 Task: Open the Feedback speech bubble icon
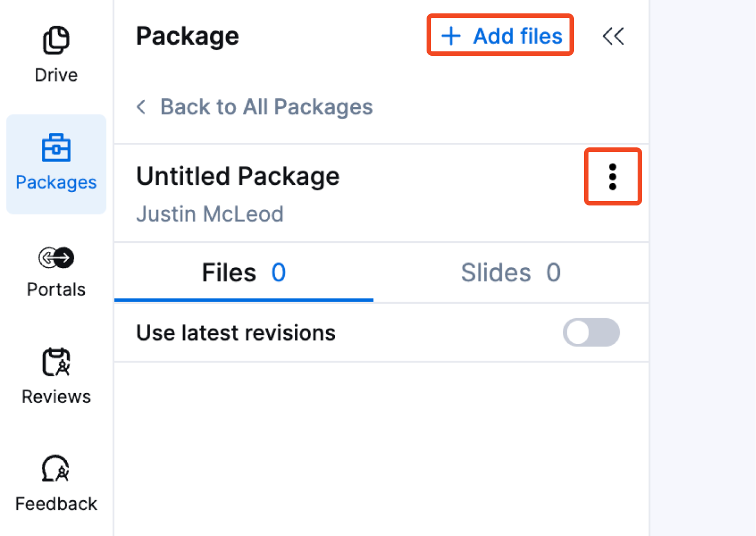click(x=56, y=468)
